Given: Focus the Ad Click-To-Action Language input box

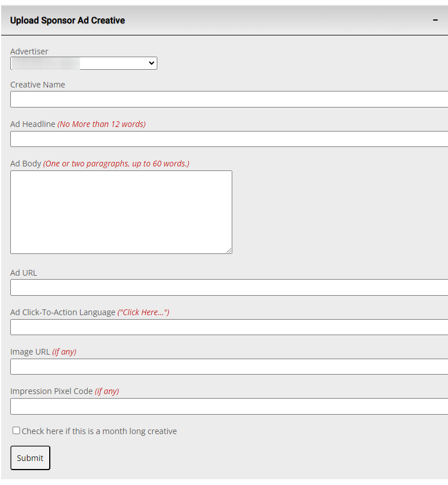Looking at the screenshot, I should [229, 327].
